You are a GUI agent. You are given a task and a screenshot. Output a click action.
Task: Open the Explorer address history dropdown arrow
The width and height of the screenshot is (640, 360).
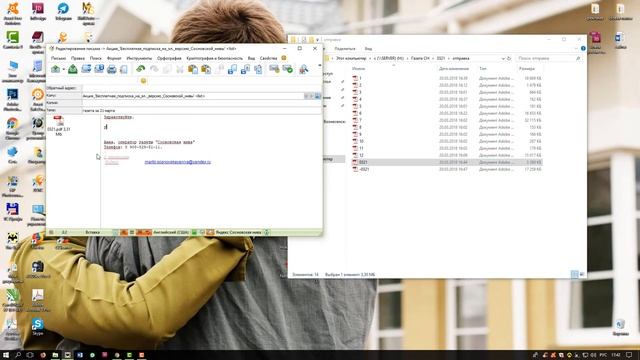(503, 58)
